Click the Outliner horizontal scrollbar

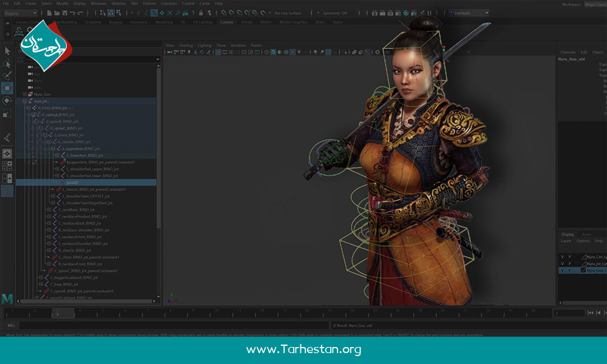(x=86, y=301)
